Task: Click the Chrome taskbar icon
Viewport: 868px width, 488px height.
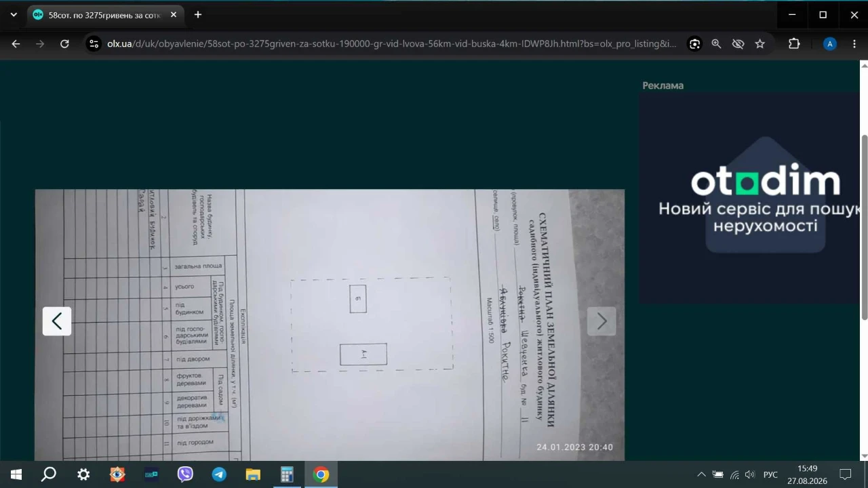Action: point(321,474)
